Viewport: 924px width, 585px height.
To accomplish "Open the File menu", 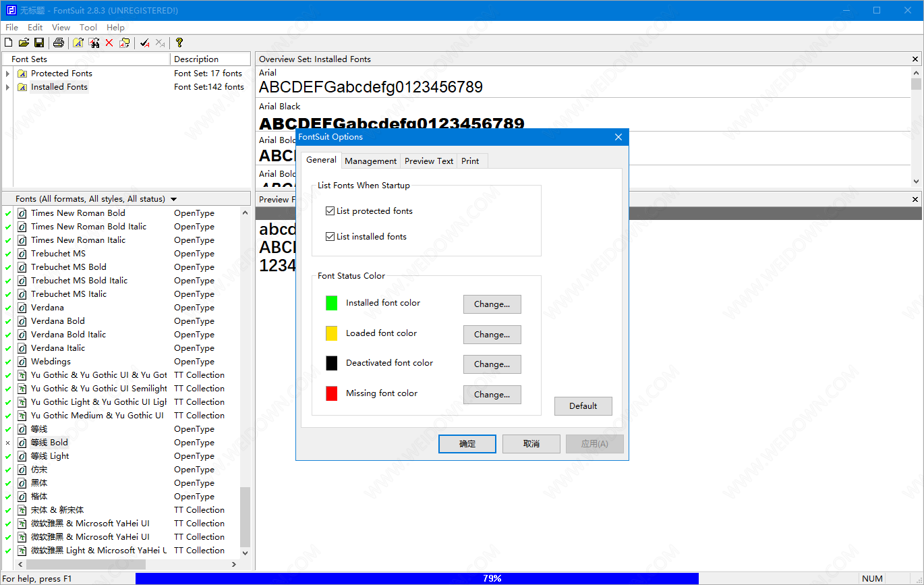I will tap(11, 28).
